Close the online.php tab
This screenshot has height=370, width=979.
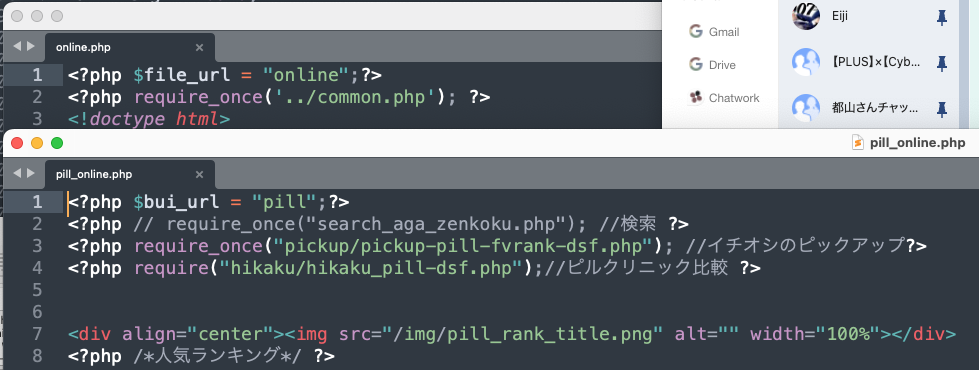pos(199,47)
